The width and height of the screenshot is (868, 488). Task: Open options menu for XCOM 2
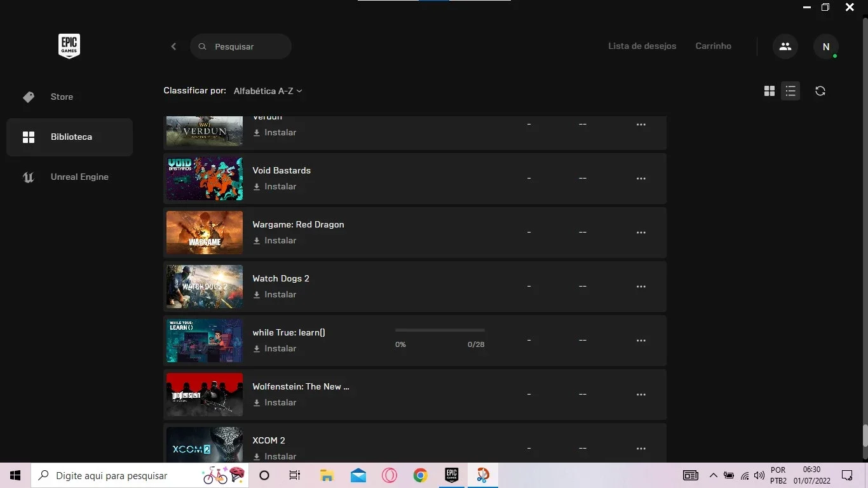click(x=641, y=449)
